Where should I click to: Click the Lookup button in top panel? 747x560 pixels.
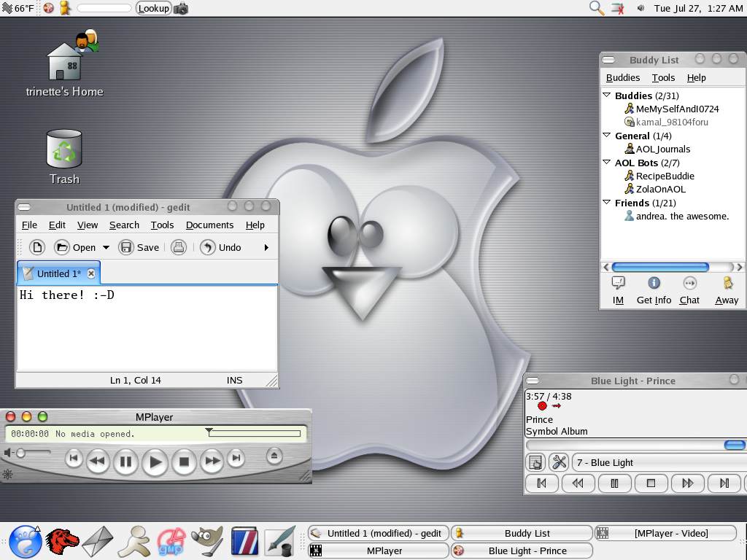click(153, 8)
